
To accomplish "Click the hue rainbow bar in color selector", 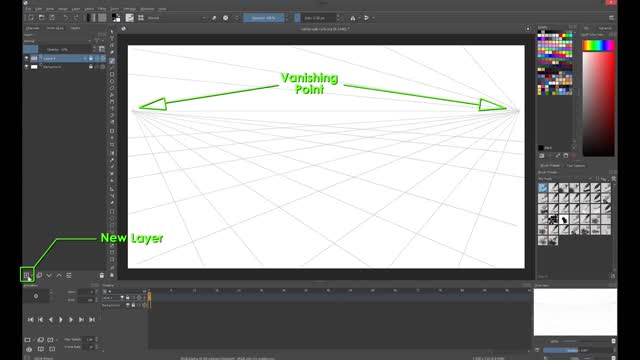I will pyautogui.click(x=598, y=45).
